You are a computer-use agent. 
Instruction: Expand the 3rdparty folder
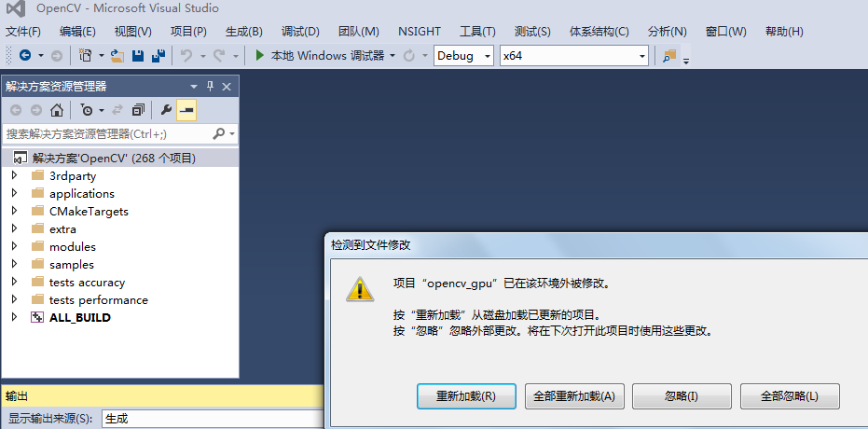click(x=14, y=176)
